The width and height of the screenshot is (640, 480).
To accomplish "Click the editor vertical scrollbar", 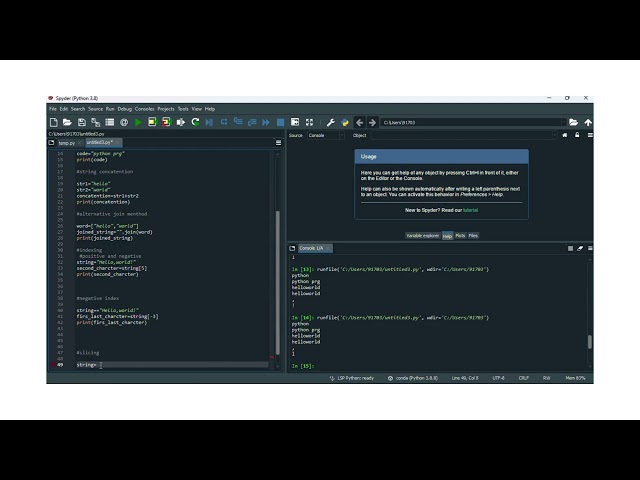I will click(278, 282).
